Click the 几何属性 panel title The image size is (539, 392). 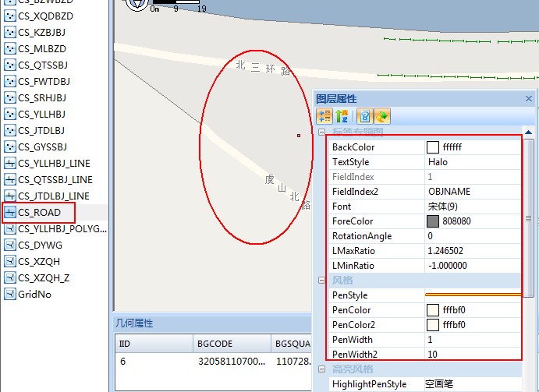point(134,323)
